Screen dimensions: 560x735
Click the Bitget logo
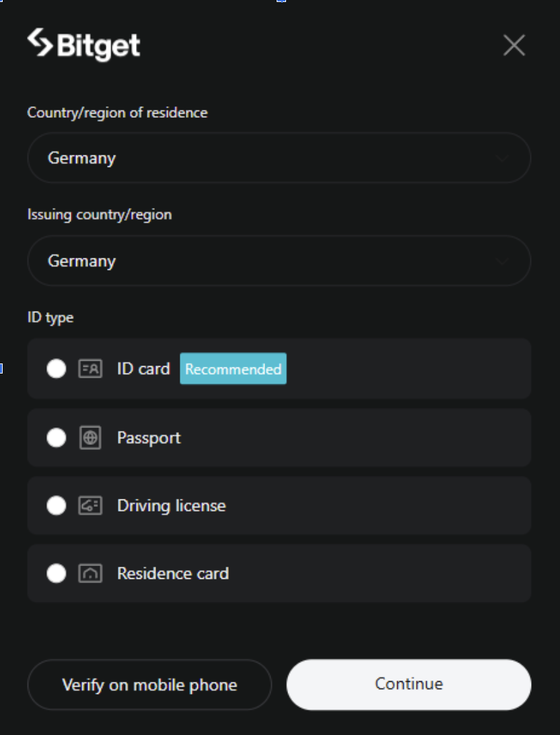click(x=83, y=45)
